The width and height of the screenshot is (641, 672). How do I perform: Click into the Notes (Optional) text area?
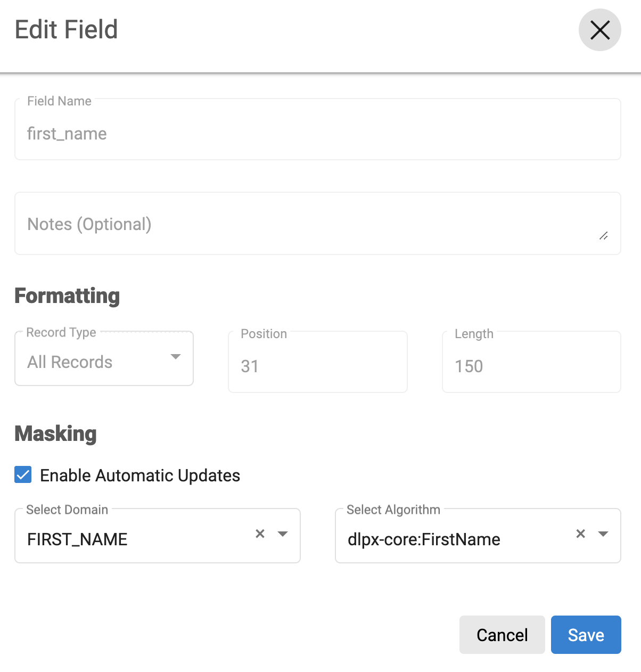click(309, 224)
